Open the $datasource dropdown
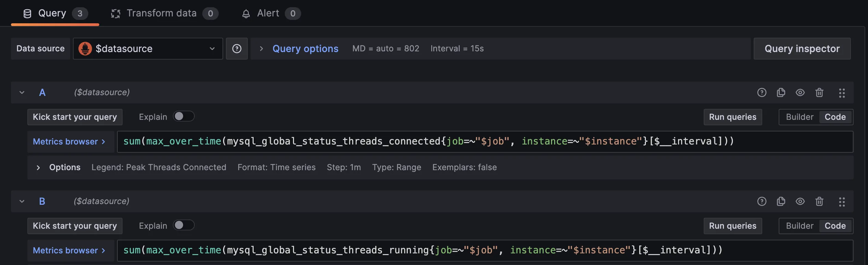 pos(148,49)
